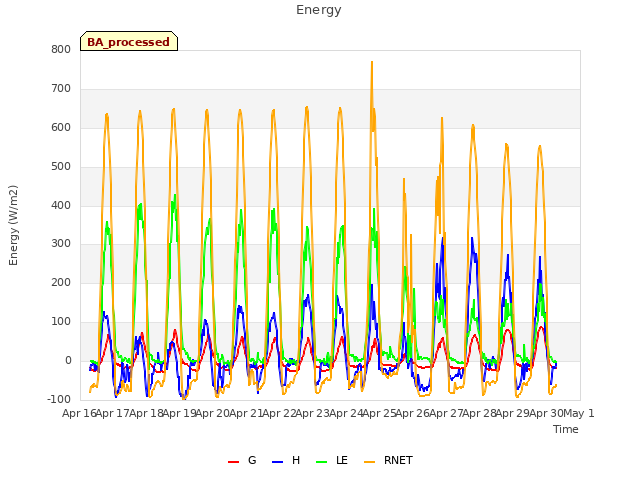
Task: Toggle the LE series legend label
Action: point(342,460)
